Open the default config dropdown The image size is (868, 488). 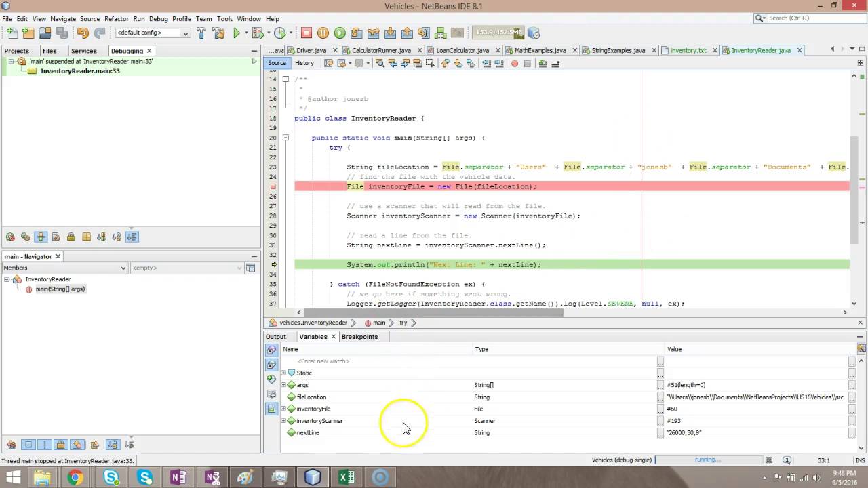tap(153, 33)
